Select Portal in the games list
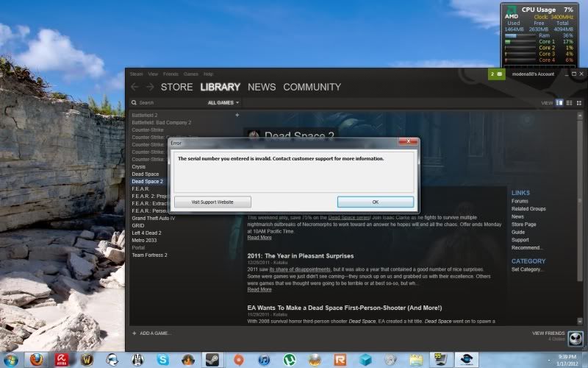Image resolution: width=588 pixels, height=368 pixels. click(138, 247)
